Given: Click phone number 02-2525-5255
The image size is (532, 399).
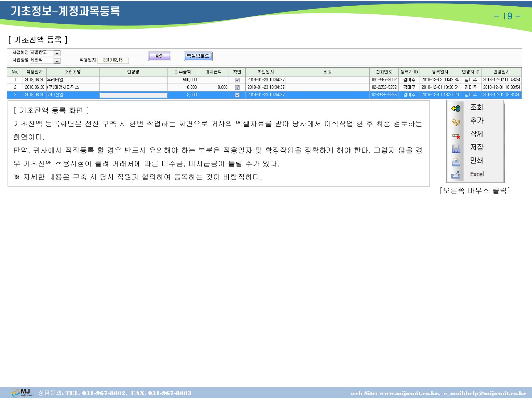Looking at the screenshot, I should pyautogui.click(x=384, y=95).
